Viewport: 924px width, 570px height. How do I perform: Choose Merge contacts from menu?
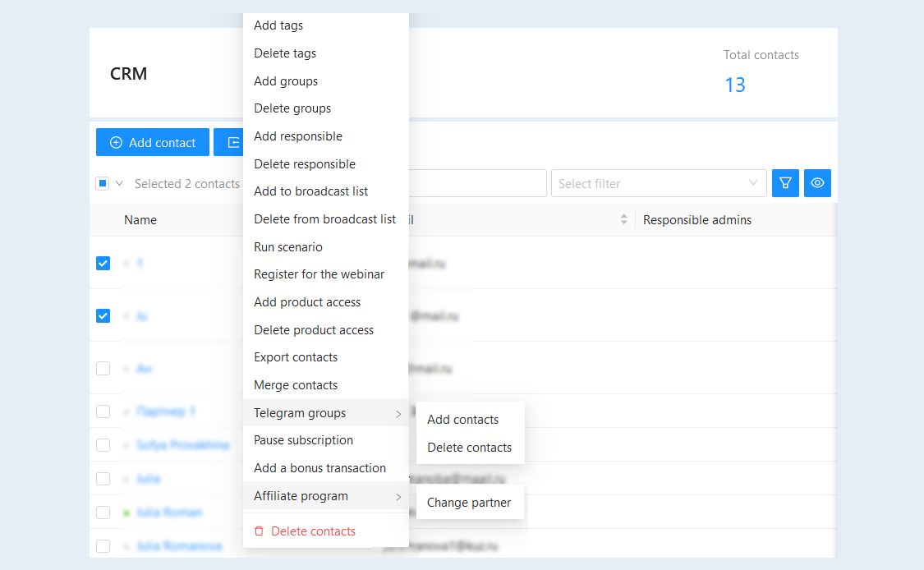(x=326, y=385)
